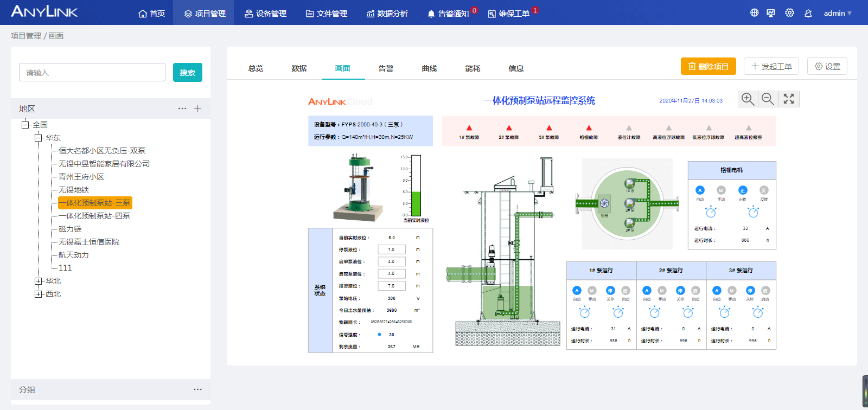Click the language globe icon

tap(754, 12)
